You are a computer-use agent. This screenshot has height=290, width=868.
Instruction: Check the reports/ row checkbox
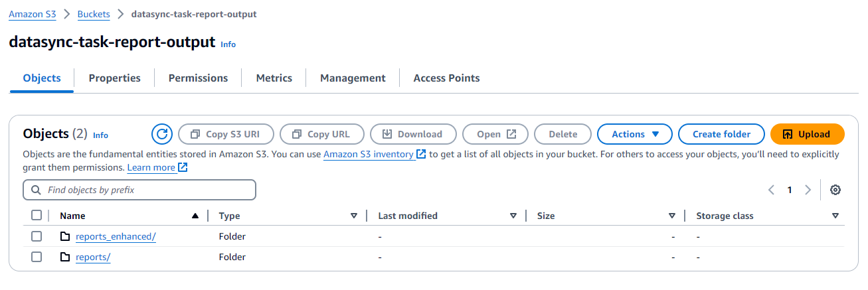(x=37, y=257)
